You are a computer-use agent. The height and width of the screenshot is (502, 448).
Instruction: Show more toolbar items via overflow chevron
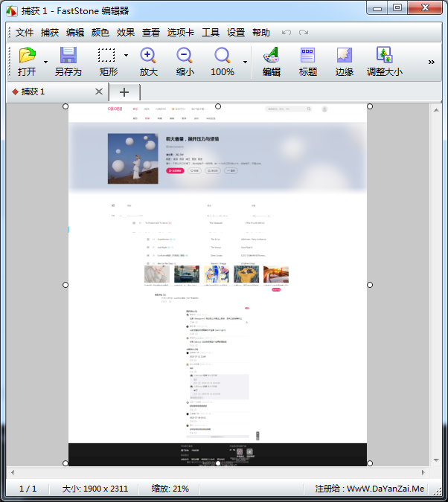(x=431, y=62)
